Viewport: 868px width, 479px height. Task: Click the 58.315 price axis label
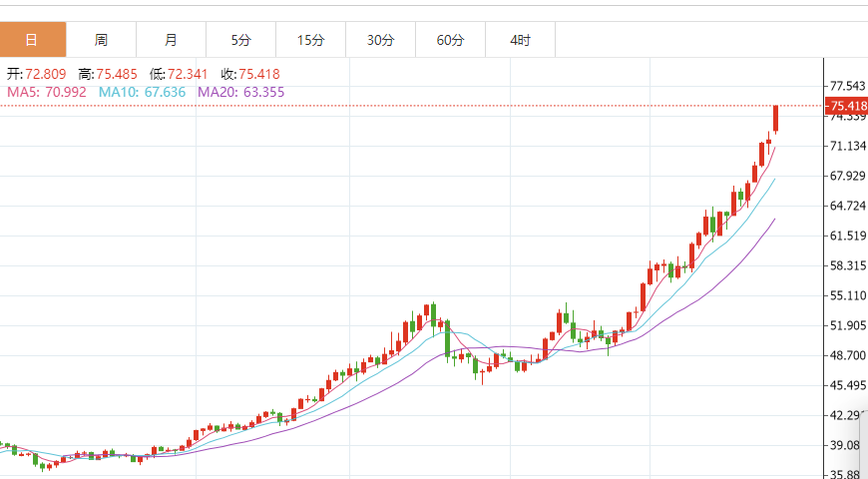[847, 265]
